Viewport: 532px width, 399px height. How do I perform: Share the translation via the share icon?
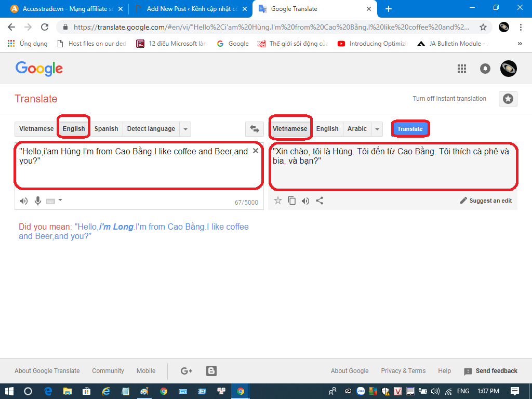320,201
